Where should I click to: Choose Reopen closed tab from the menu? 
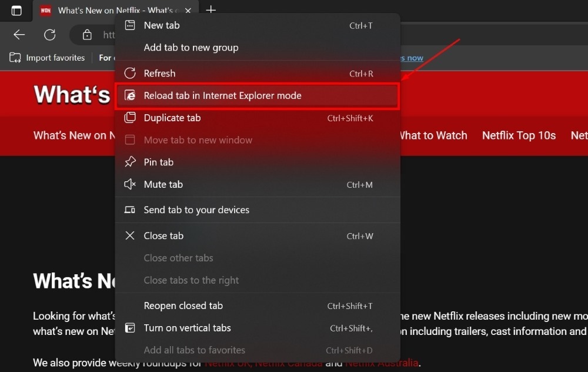pyautogui.click(x=183, y=305)
